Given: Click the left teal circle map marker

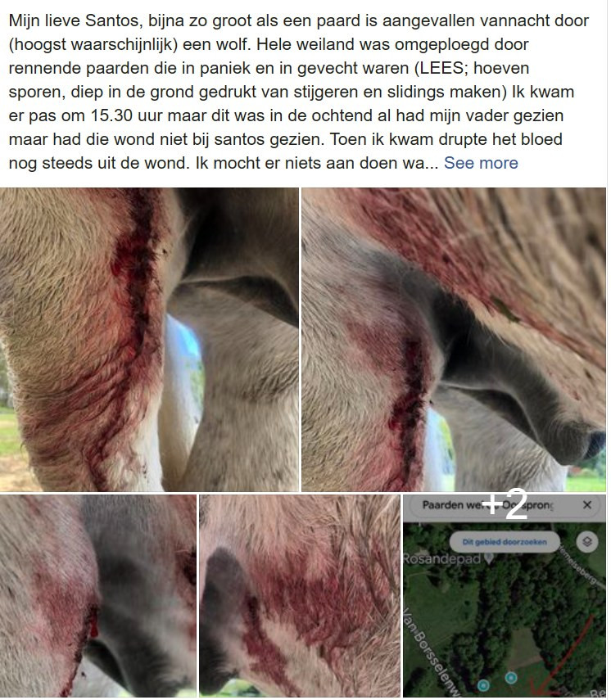Looking at the screenshot, I should tap(482, 684).
